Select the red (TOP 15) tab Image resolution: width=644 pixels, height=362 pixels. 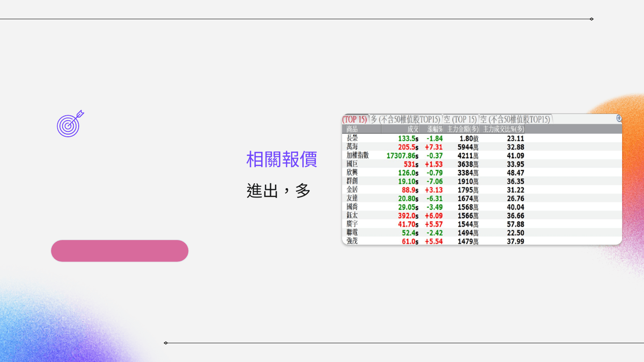(355, 119)
